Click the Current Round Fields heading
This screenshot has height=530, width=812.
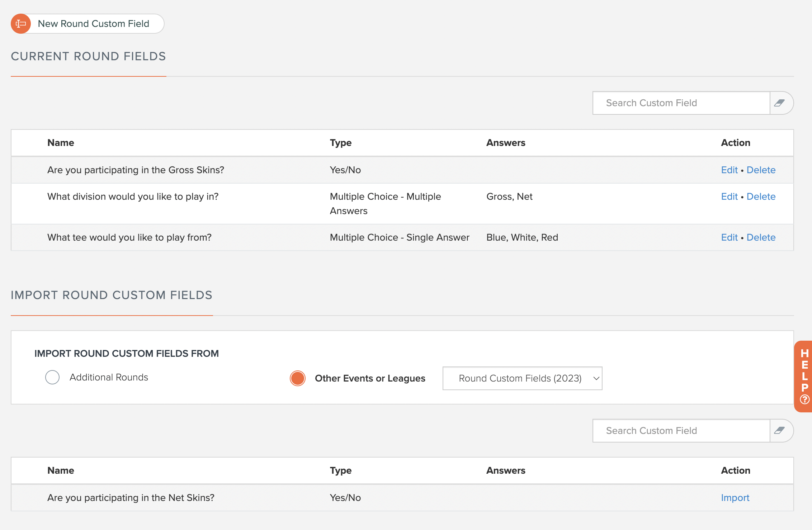88,56
